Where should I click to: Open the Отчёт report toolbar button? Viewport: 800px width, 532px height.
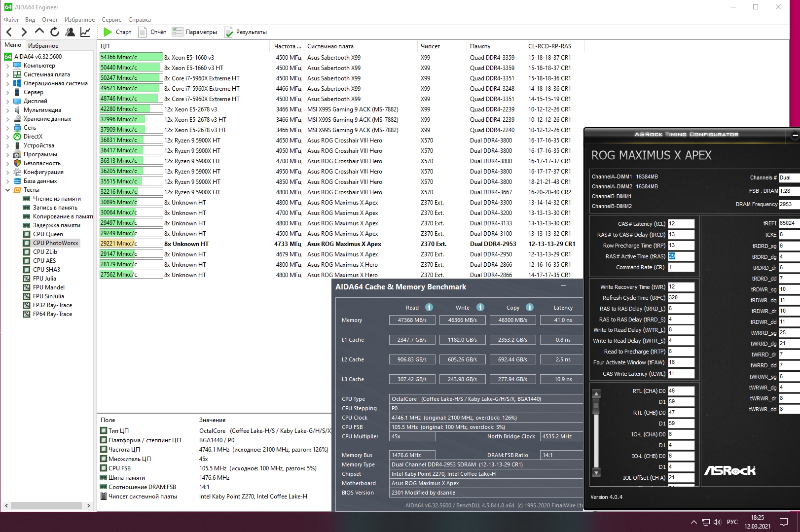pos(152,32)
